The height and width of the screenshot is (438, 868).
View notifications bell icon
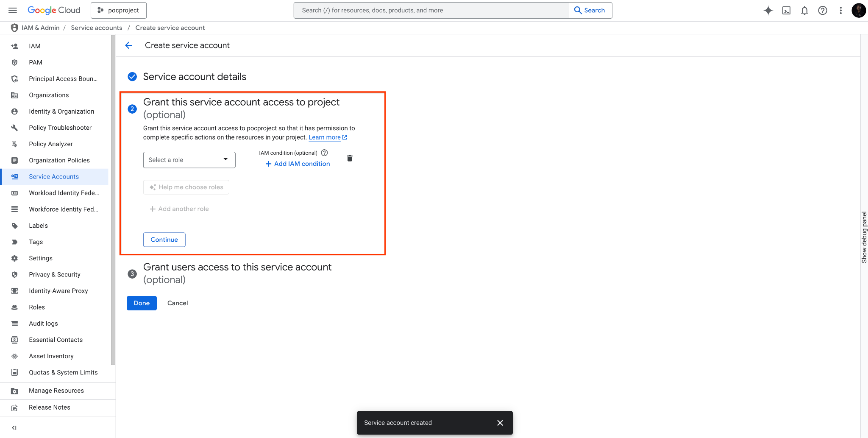[804, 10]
